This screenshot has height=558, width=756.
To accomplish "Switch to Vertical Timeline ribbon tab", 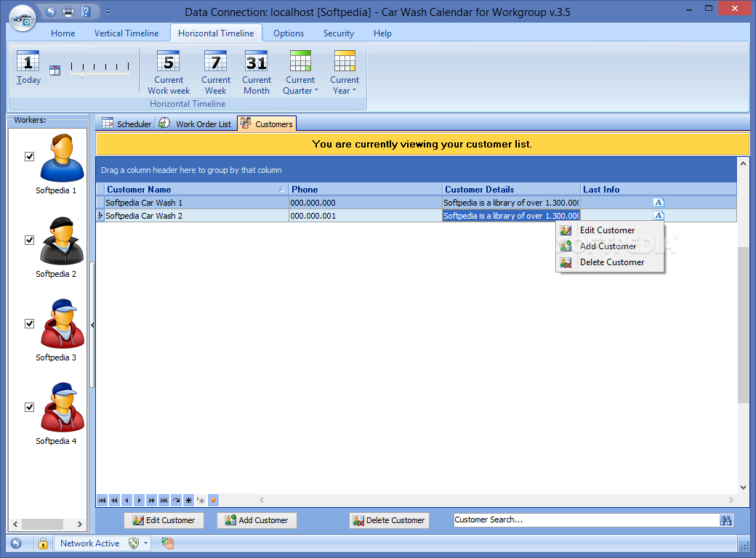I will click(126, 33).
